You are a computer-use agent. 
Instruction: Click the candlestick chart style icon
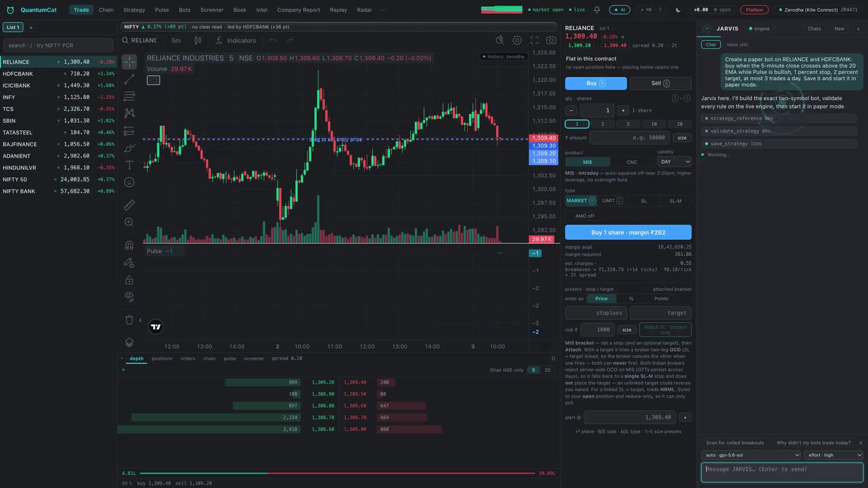click(198, 40)
